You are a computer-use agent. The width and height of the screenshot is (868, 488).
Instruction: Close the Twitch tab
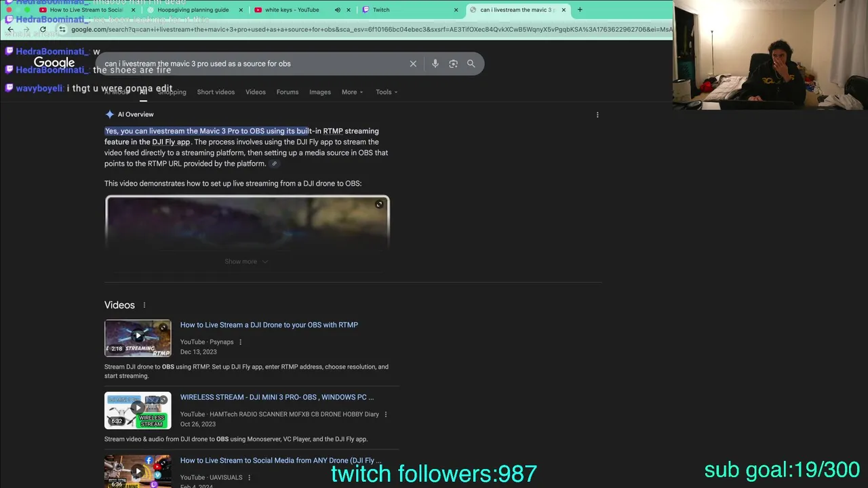[x=456, y=9]
